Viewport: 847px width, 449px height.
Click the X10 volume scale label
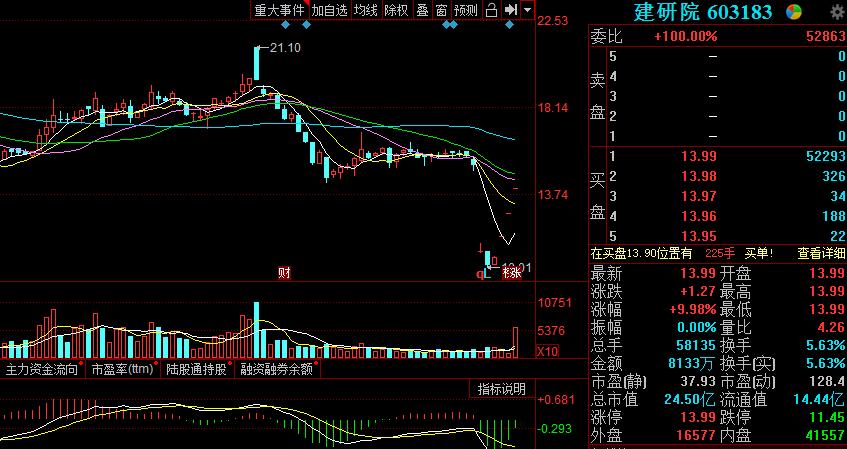[x=547, y=351]
